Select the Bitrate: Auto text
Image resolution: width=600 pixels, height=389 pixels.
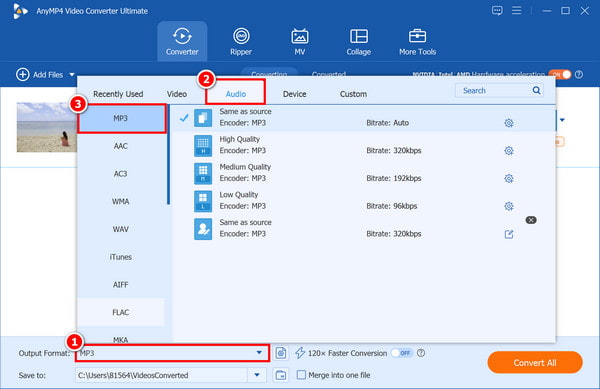[x=388, y=123]
